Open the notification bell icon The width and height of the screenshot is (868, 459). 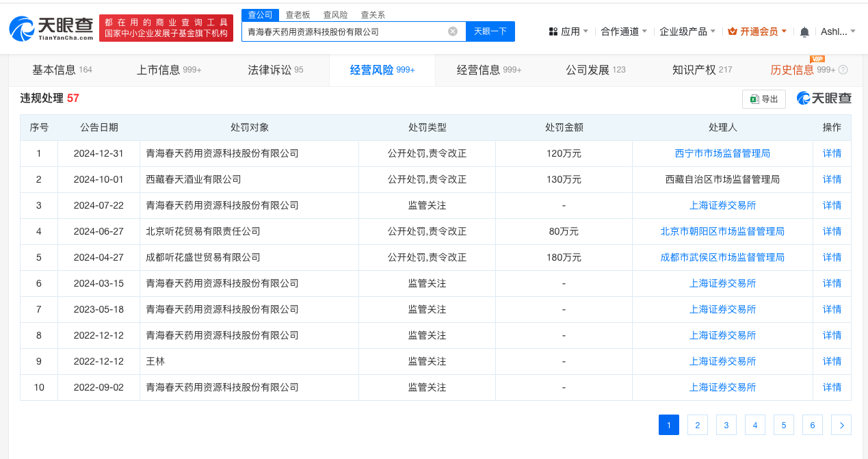coord(804,31)
